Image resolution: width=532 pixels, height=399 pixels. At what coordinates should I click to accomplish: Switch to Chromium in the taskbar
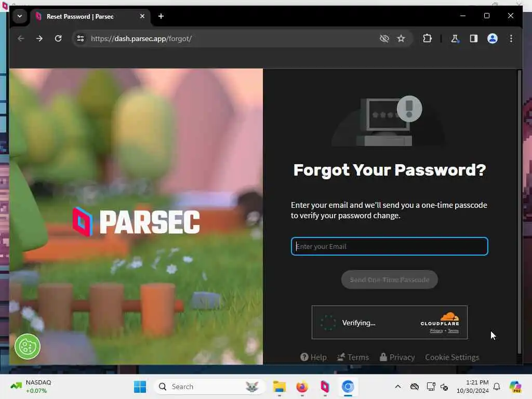click(348, 387)
